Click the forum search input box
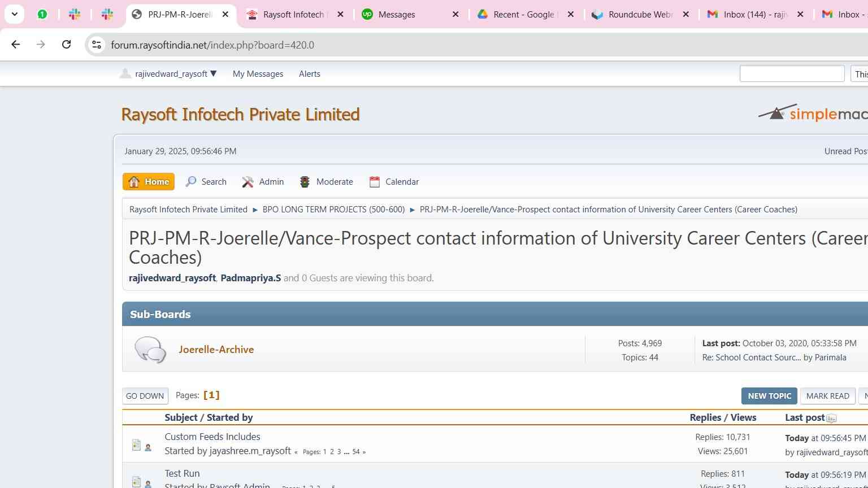The width and height of the screenshot is (868, 488). (x=792, y=73)
